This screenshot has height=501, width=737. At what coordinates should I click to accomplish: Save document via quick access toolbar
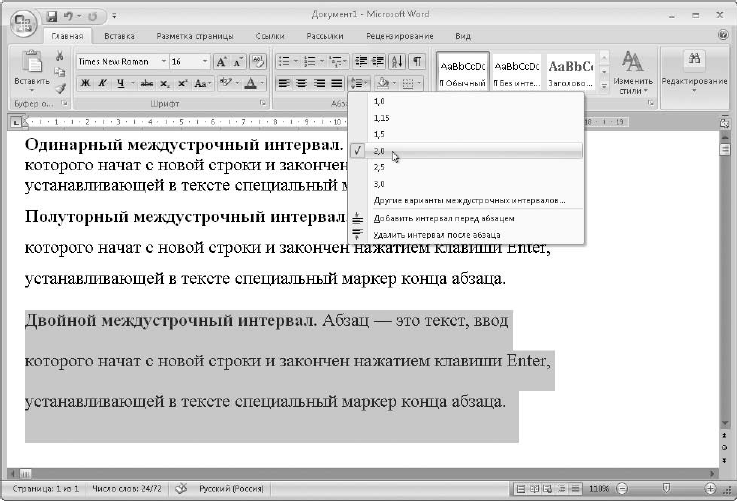click(x=51, y=16)
